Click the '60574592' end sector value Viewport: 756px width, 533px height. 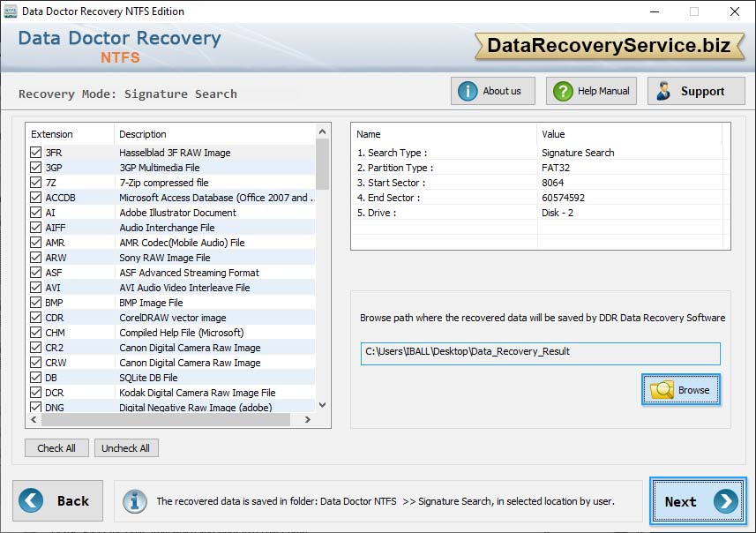[x=563, y=198]
